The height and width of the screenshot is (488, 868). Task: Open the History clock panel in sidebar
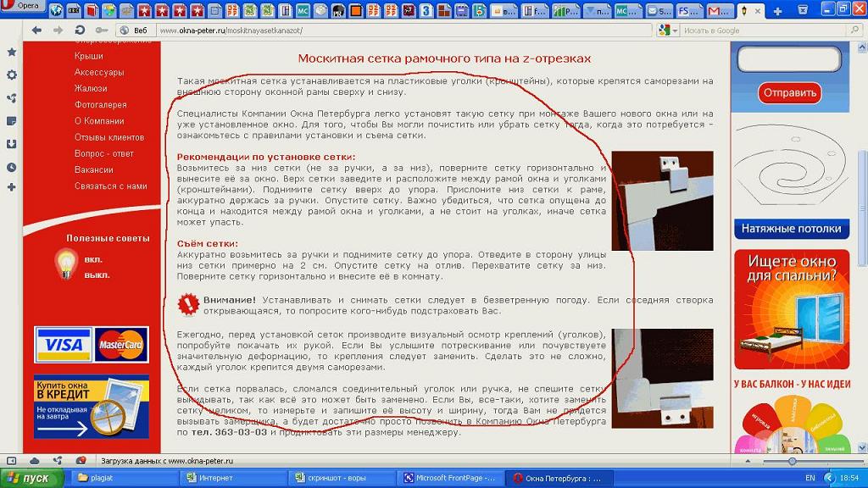click(x=12, y=167)
